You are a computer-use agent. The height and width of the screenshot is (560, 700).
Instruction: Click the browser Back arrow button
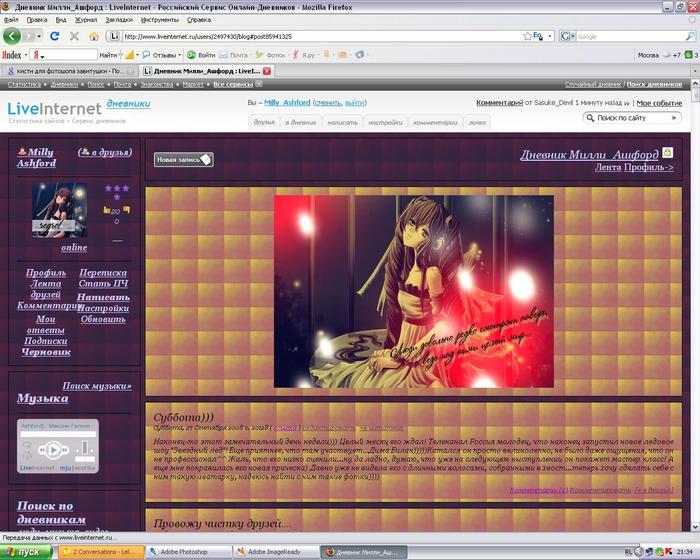coord(12,36)
